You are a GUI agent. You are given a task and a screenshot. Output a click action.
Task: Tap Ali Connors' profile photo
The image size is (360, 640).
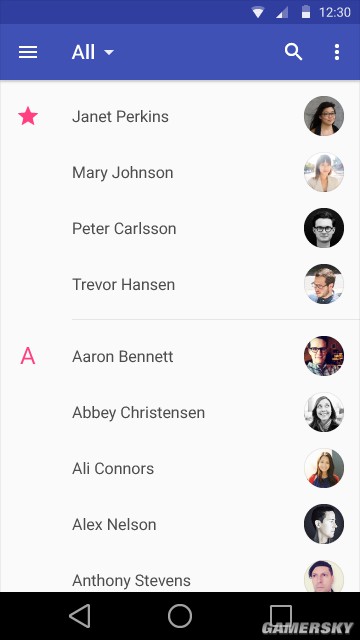pyautogui.click(x=324, y=468)
